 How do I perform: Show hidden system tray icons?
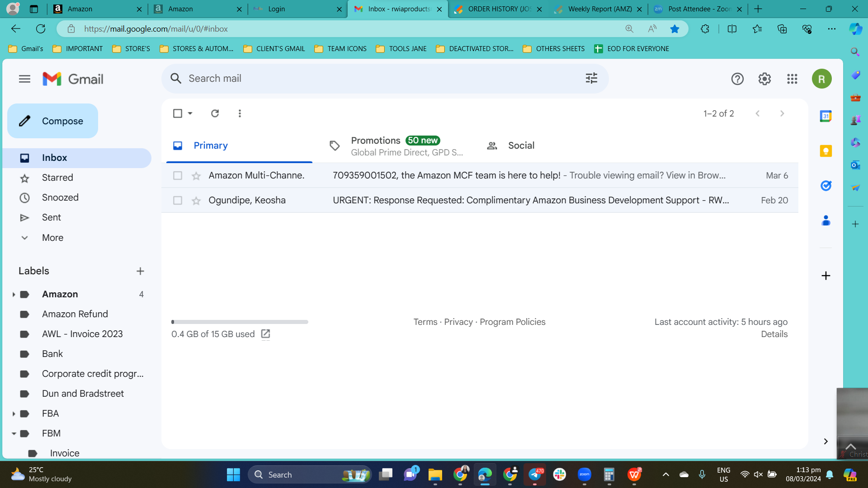click(x=665, y=474)
